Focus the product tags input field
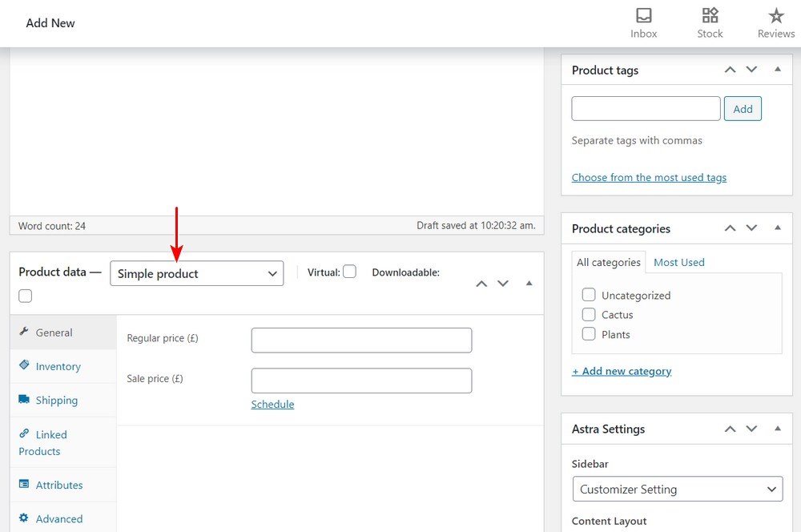This screenshot has width=801, height=532. coord(646,109)
